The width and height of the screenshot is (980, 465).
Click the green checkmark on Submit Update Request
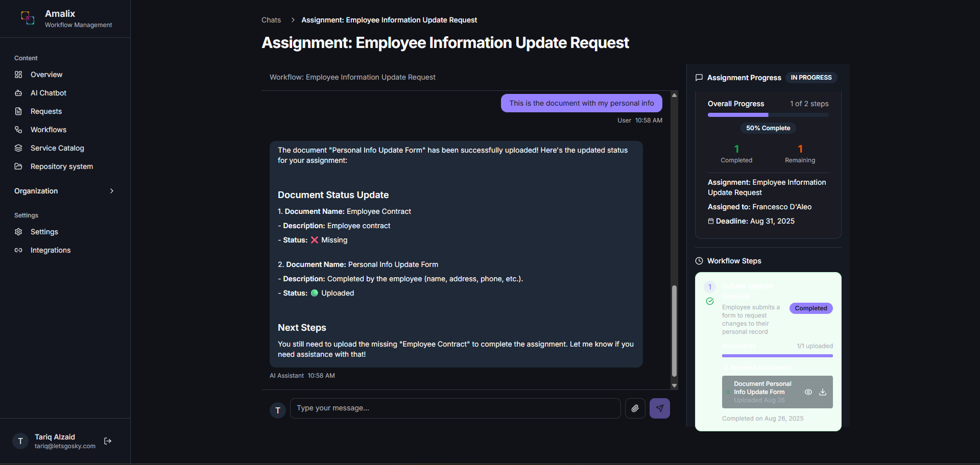coord(709,302)
